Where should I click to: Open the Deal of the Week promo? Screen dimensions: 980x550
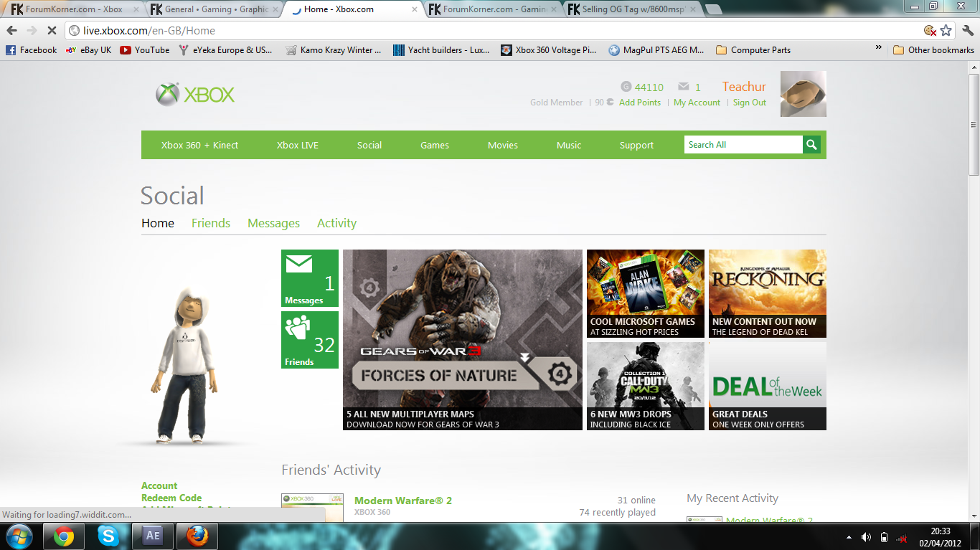click(768, 386)
